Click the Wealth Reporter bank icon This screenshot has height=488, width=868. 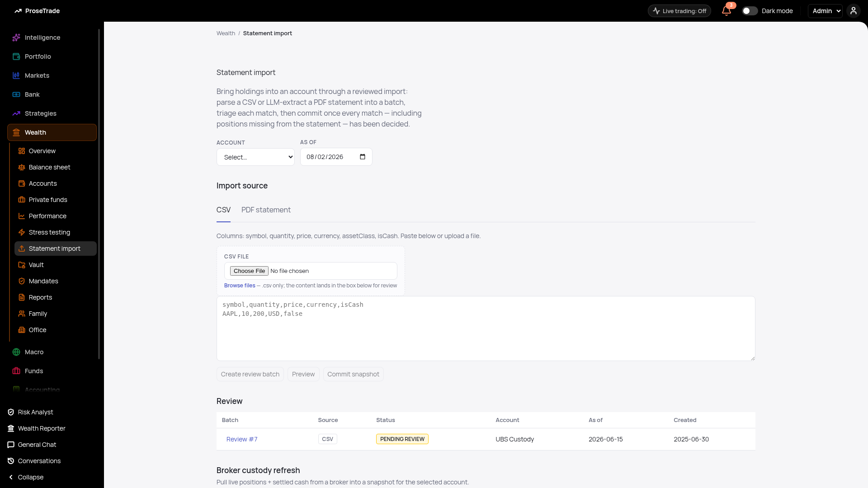(11, 428)
